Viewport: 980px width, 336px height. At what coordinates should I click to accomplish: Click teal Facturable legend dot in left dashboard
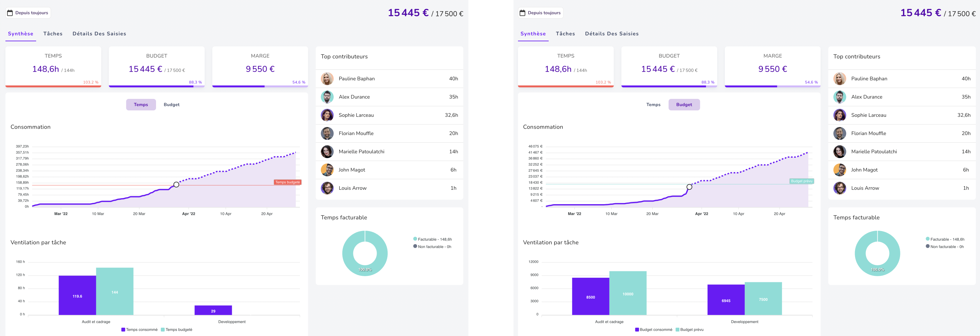click(x=415, y=239)
